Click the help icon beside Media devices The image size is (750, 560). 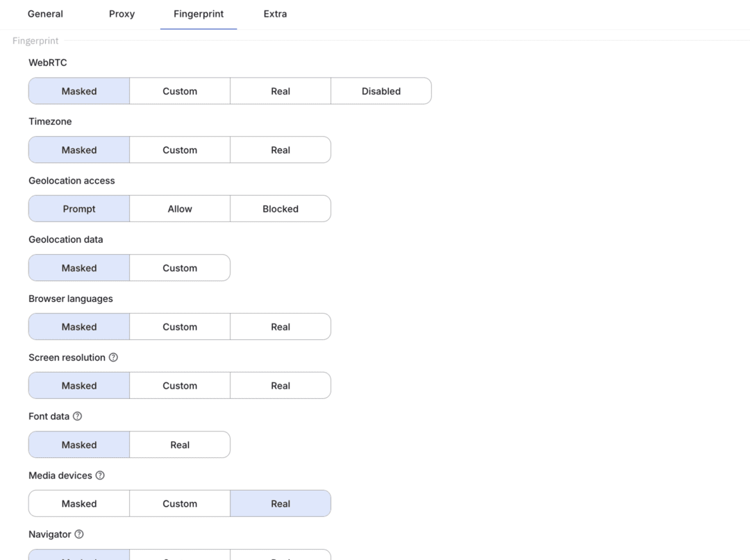click(100, 475)
